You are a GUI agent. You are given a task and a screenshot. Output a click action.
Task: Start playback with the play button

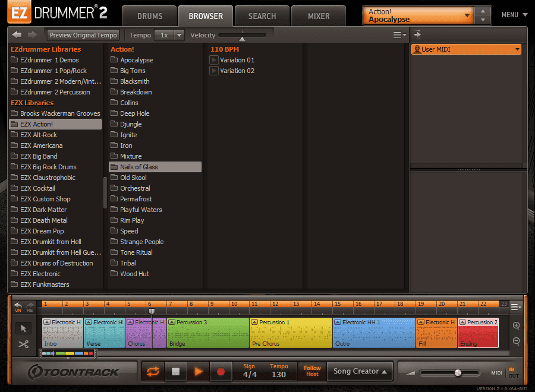pyautogui.click(x=198, y=371)
